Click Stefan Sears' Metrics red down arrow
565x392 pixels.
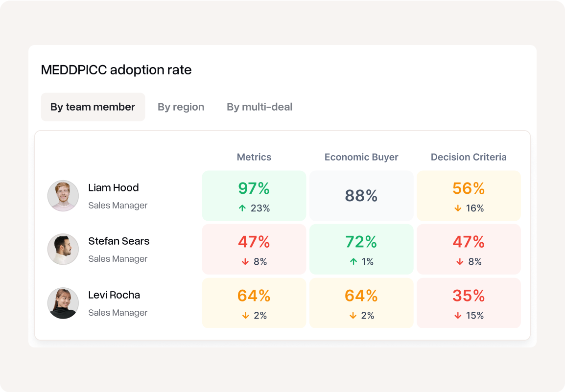[x=245, y=262]
